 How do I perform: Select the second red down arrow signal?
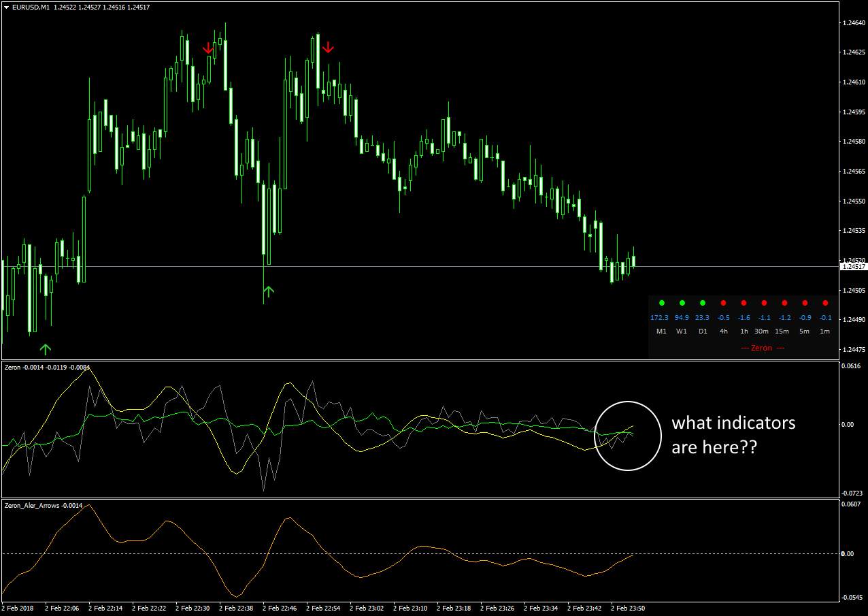(328, 47)
